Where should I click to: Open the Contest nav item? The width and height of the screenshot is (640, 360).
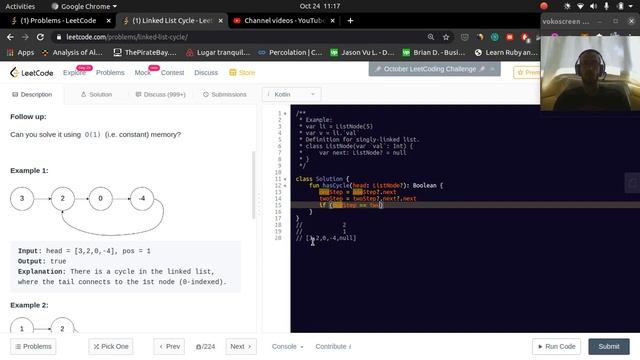172,73
